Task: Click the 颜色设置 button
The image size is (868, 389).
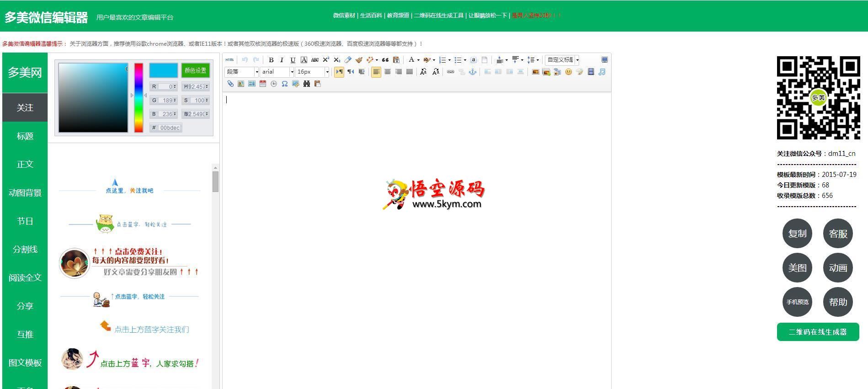Action: coord(196,70)
